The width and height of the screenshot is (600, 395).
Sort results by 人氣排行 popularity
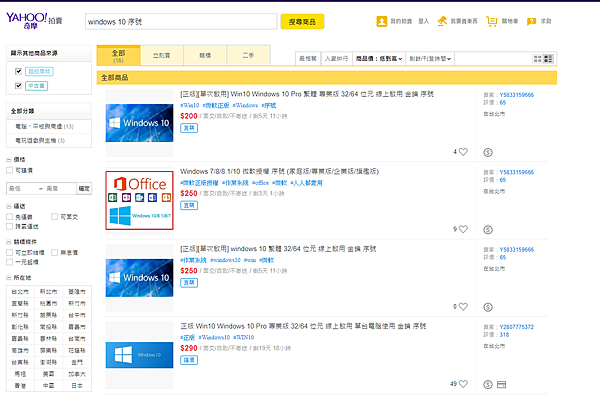pos(337,59)
